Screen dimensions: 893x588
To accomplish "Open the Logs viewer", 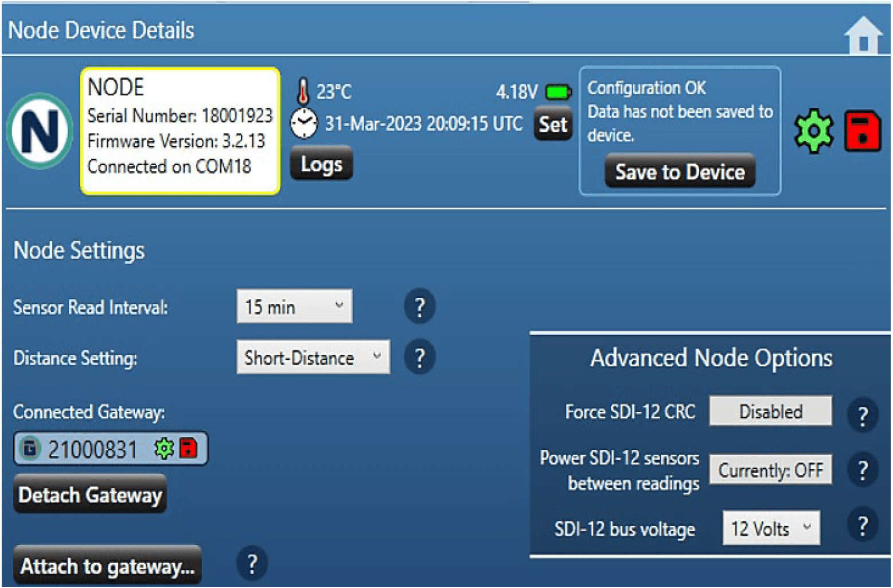I will (321, 164).
